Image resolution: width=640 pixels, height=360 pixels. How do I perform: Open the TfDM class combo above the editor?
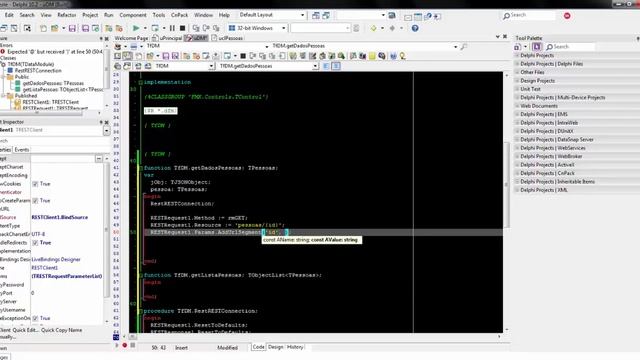pyautogui.click(x=211, y=66)
